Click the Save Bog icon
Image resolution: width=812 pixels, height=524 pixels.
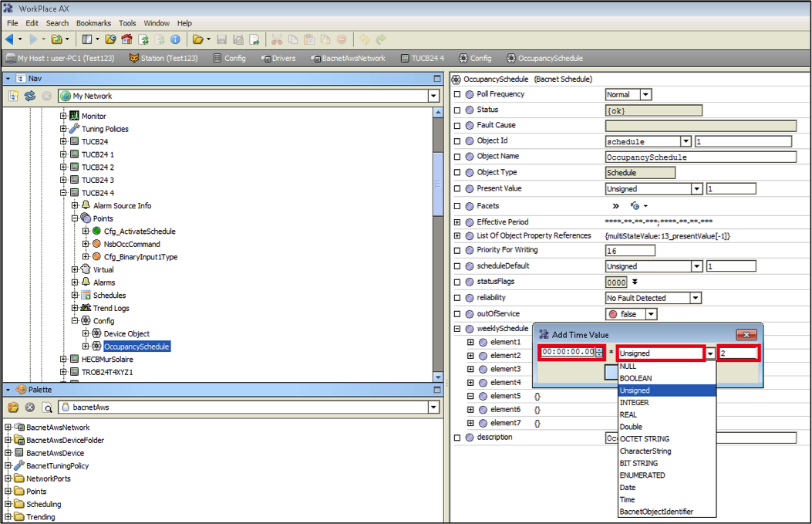click(238, 39)
